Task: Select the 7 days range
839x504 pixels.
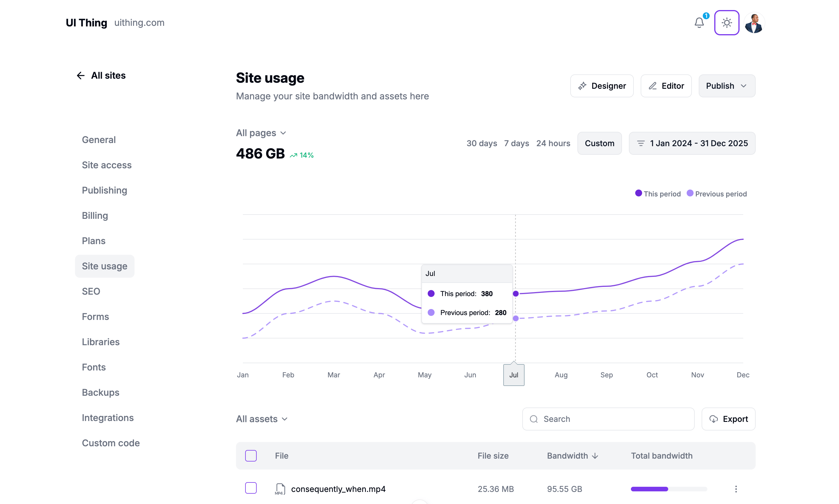Action: 517,143
